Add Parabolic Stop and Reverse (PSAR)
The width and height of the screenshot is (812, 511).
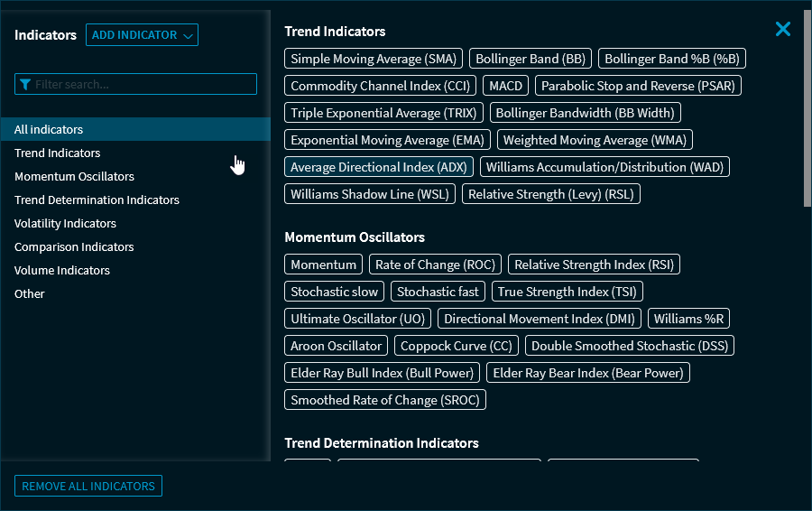click(637, 86)
